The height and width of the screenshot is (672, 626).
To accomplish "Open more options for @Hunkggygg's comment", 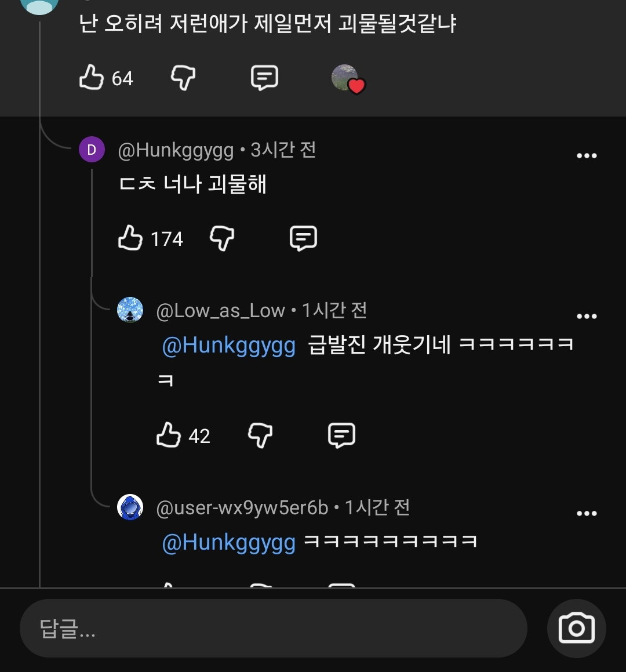I will coord(587,155).
